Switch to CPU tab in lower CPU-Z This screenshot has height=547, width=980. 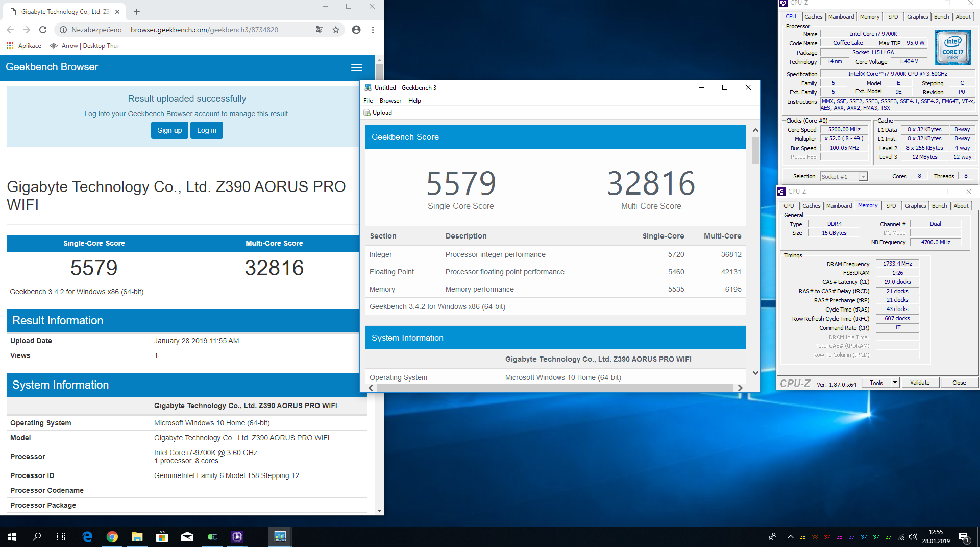coord(789,206)
